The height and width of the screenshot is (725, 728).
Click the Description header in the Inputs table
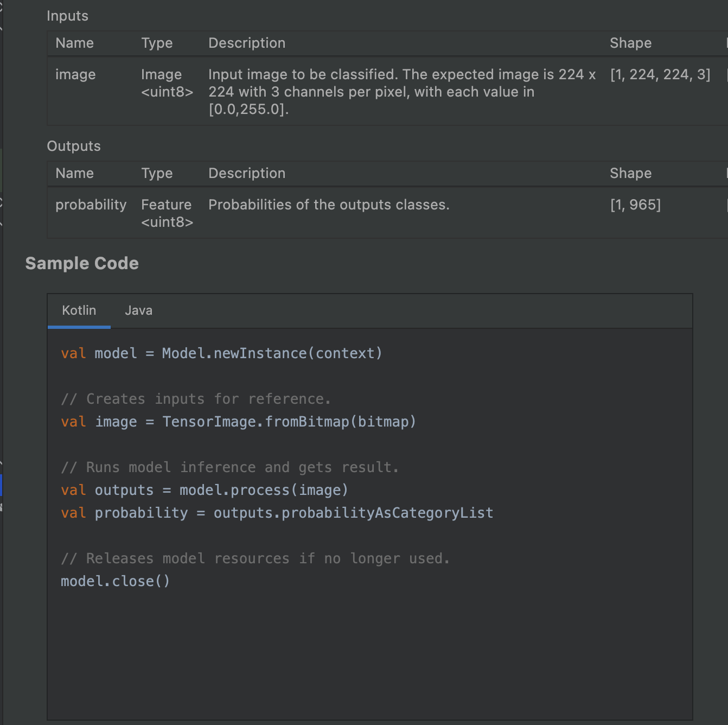point(247,43)
